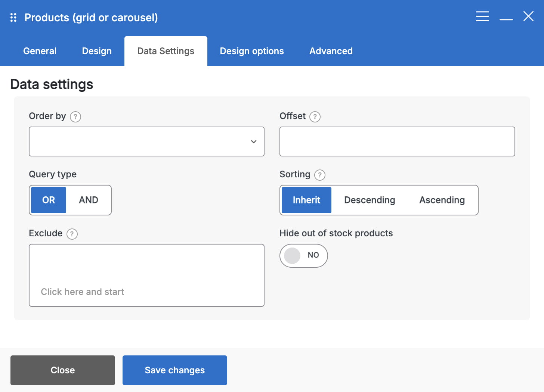Set Sorting to Inherit

coord(306,200)
